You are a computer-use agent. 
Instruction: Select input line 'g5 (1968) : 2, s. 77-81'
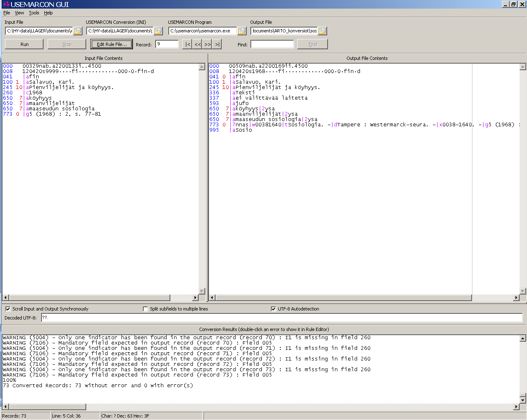[x=63, y=114]
